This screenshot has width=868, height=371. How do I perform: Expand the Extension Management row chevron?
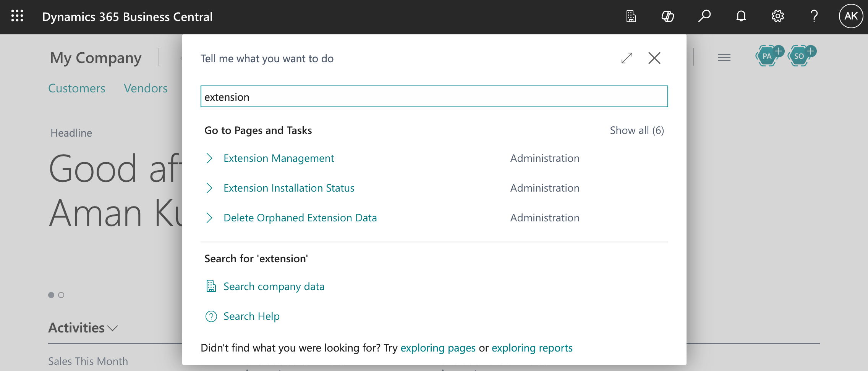pyautogui.click(x=209, y=158)
